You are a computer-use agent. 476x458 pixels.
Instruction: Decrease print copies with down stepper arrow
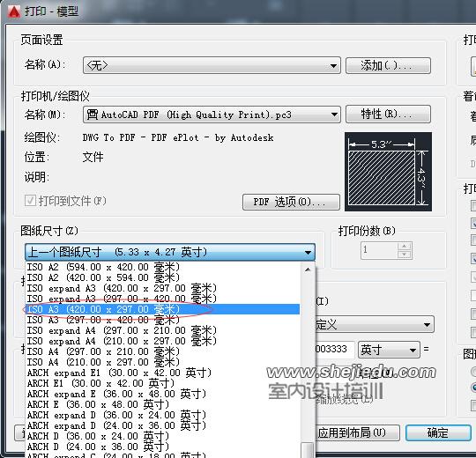(405, 255)
